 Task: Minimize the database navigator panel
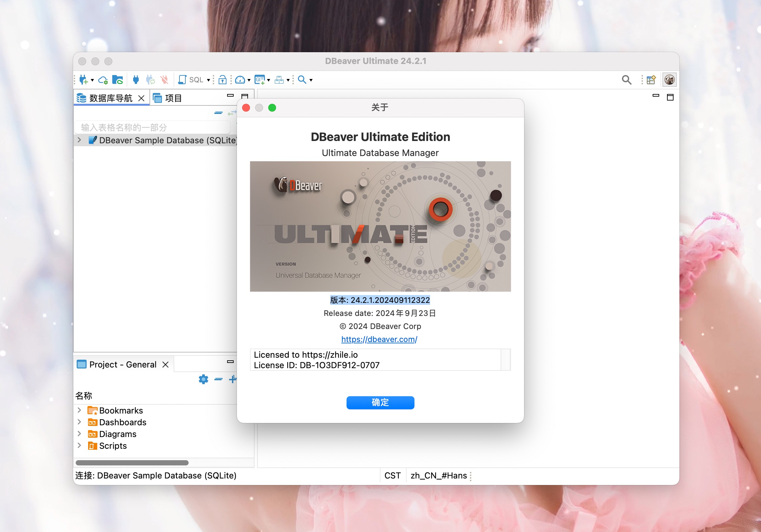point(230,95)
